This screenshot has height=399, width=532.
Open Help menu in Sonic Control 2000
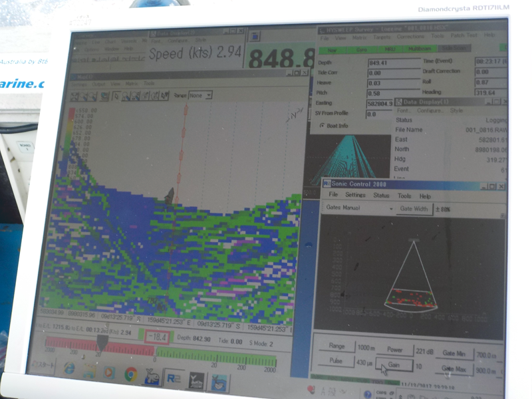coord(425,196)
